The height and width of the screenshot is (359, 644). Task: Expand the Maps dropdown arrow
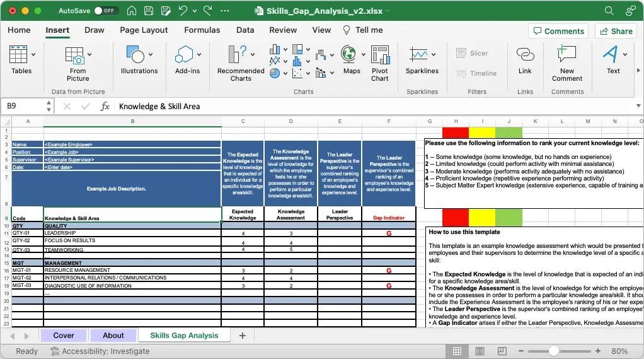click(364, 54)
